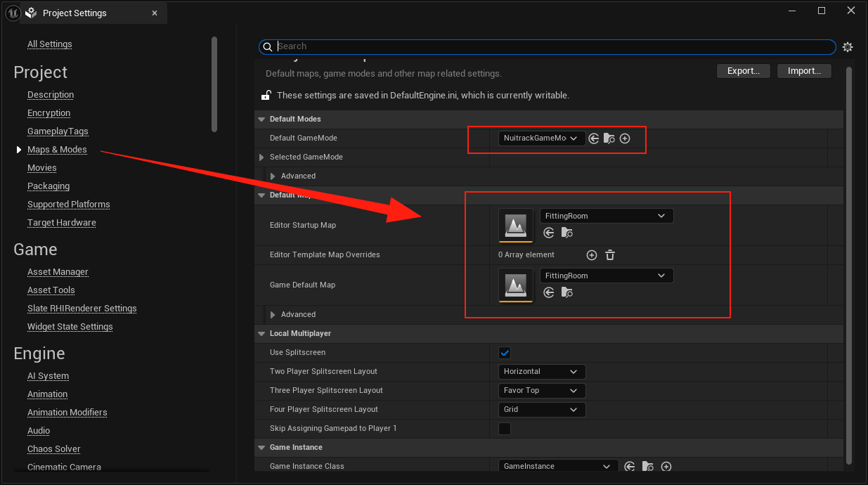Screen dimensions: 868x485
Task: Open AI System settings
Action: point(48,376)
